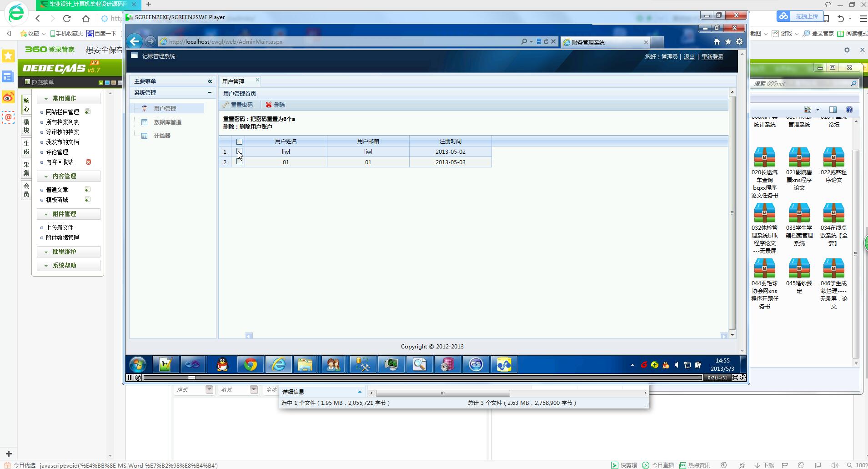Pause the Screen2SWF player playback

(130, 378)
